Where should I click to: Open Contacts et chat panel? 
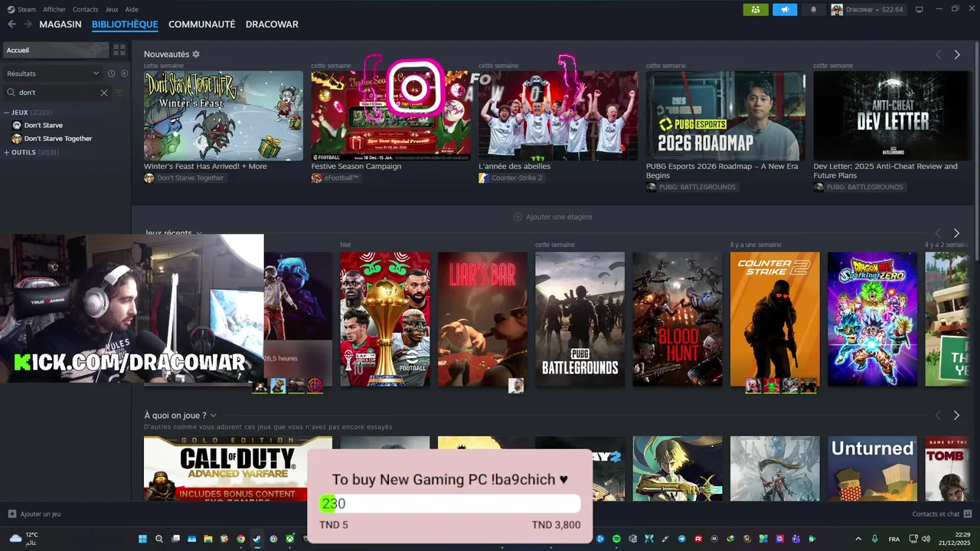[942, 514]
